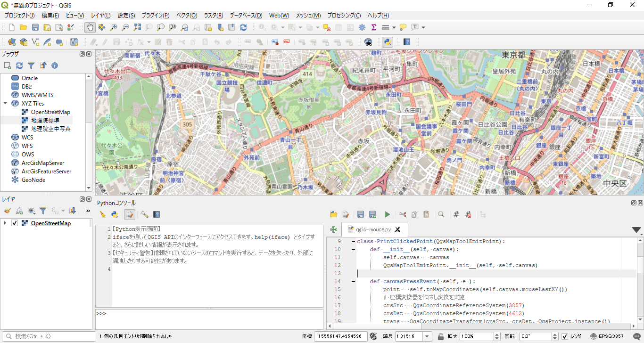Collapse the XYZ Tiles tree node
The height and width of the screenshot is (343, 644).
tap(5, 104)
